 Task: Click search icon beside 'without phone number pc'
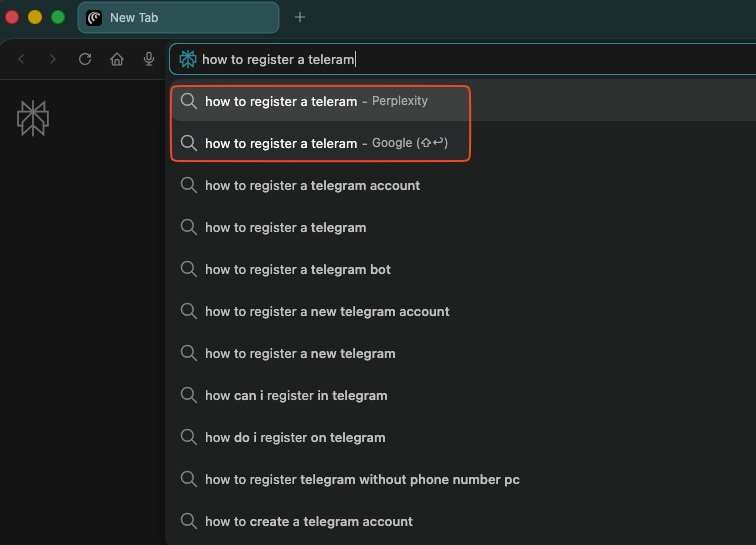click(x=189, y=479)
